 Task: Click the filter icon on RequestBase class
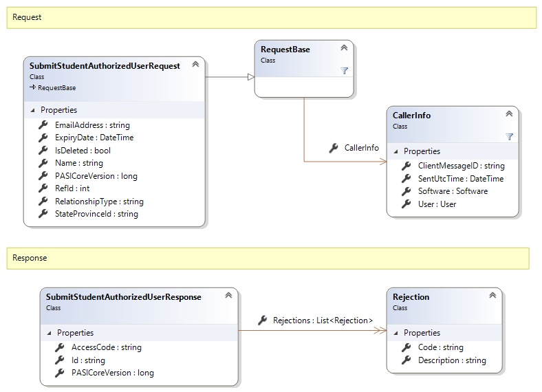[345, 71]
